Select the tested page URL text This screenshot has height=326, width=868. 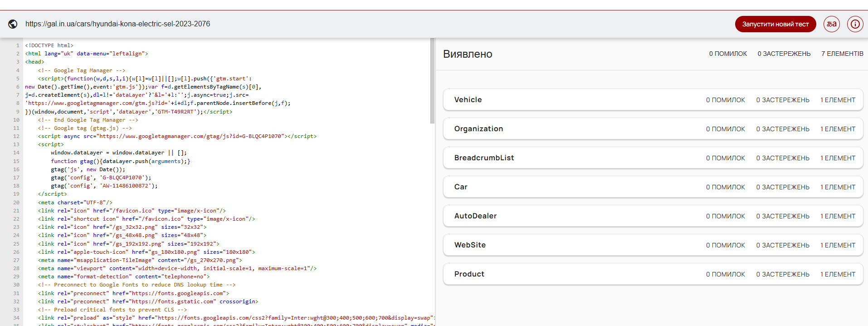(117, 24)
